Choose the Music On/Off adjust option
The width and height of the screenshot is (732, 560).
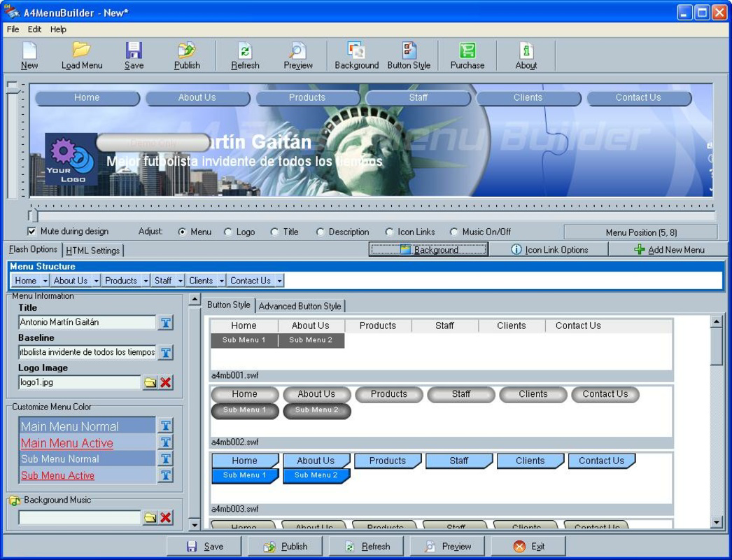pos(453,232)
